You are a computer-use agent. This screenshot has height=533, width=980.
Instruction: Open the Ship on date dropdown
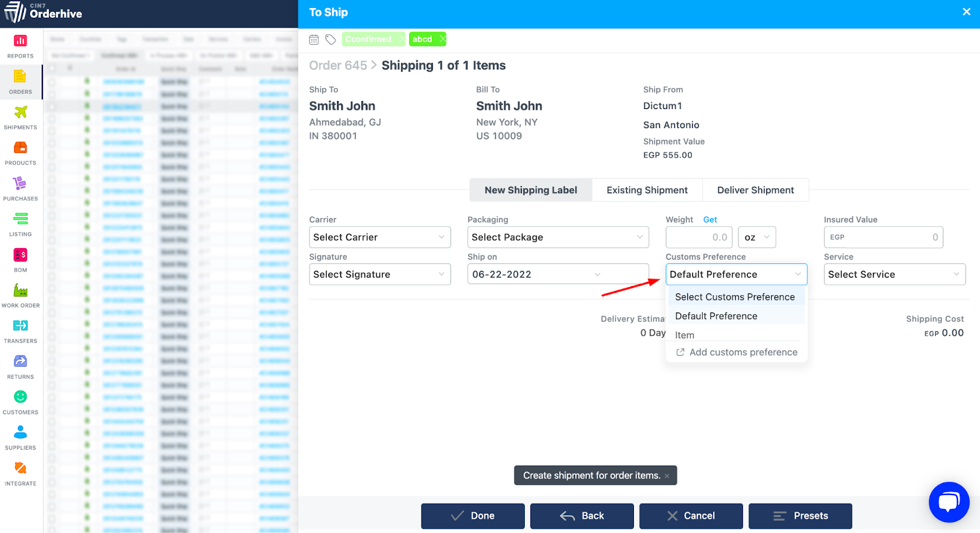tap(557, 274)
